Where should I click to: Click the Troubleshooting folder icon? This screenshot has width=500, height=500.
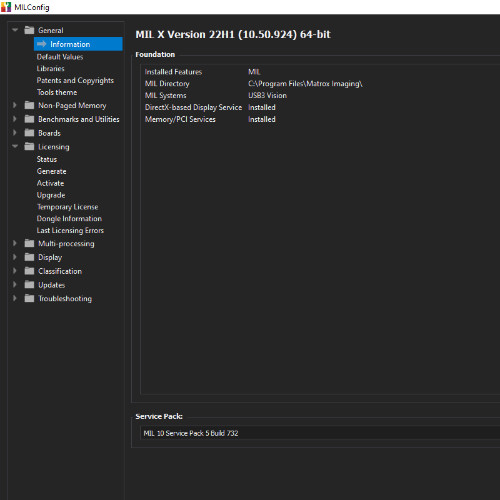click(x=29, y=298)
